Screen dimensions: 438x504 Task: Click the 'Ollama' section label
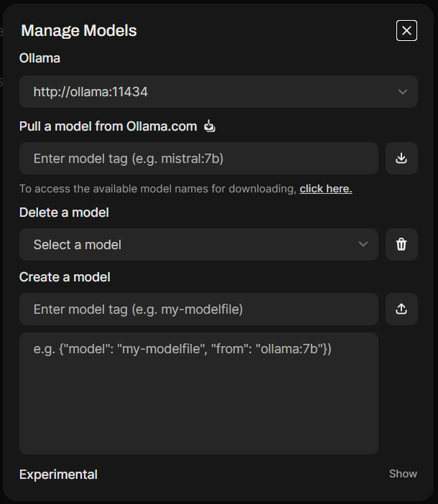point(39,58)
